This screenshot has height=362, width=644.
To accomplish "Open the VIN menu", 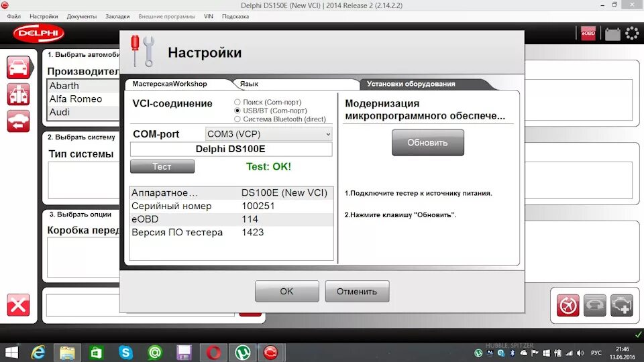I will pyautogui.click(x=209, y=16).
